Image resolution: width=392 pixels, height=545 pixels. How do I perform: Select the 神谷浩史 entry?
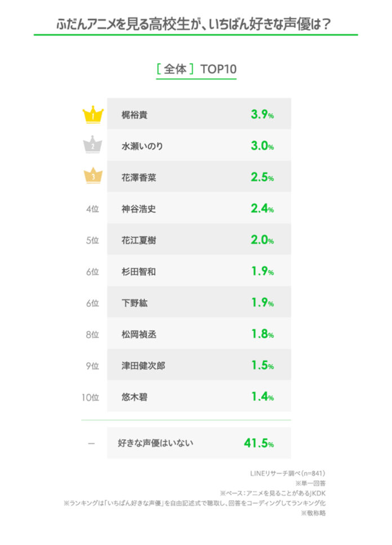click(x=139, y=209)
